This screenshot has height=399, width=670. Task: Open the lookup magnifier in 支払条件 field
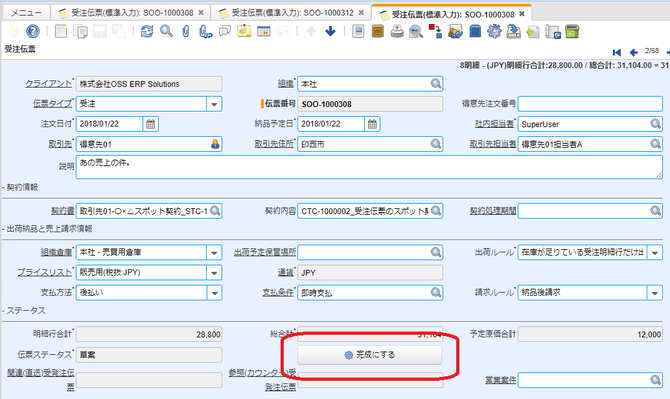(x=435, y=292)
